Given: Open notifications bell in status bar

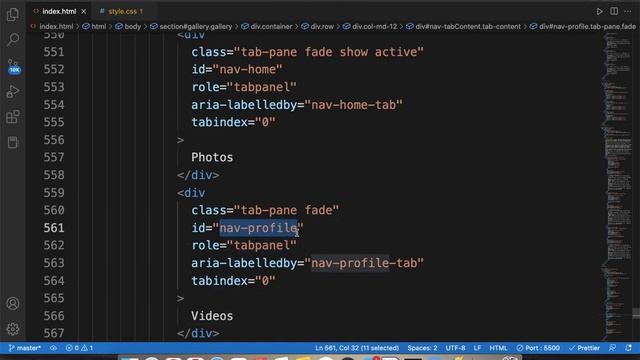Looking at the screenshot, I should click(x=628, y=348).
